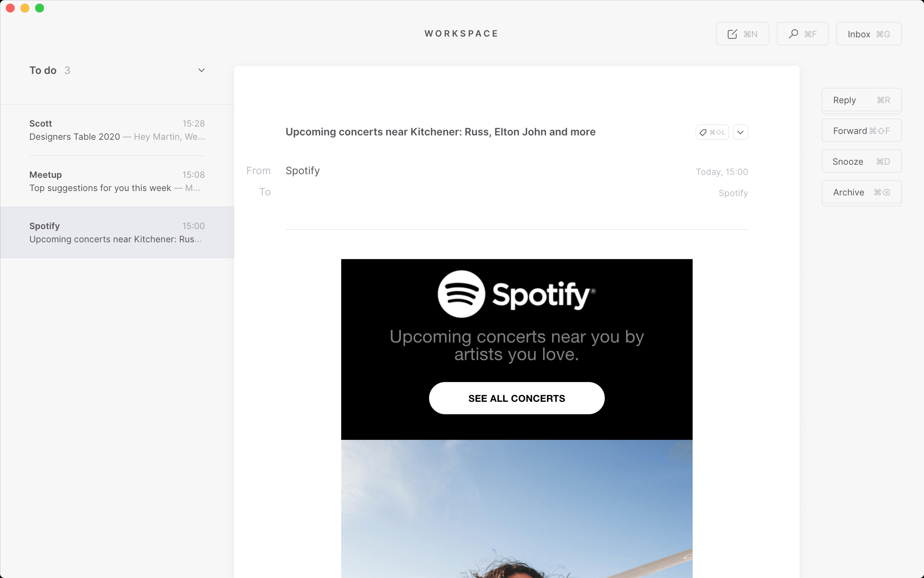Open the dropdown next to the label button
This screenshot has width=924, height=578.
click(x=740, y=132)
